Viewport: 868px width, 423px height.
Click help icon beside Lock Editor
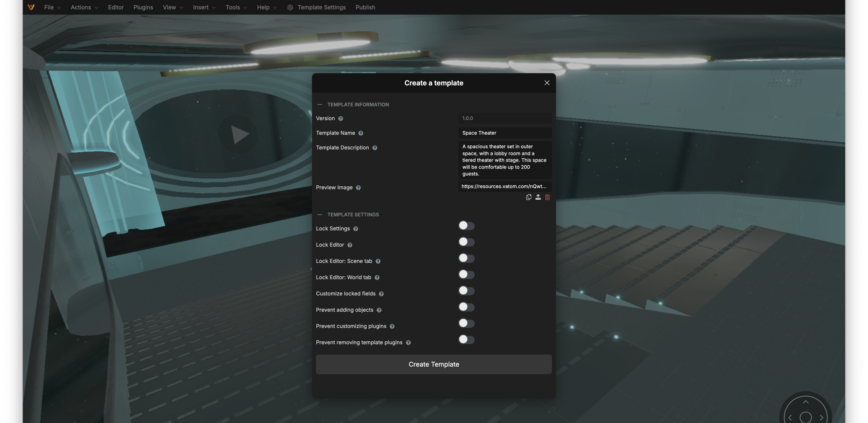[350, 245]
